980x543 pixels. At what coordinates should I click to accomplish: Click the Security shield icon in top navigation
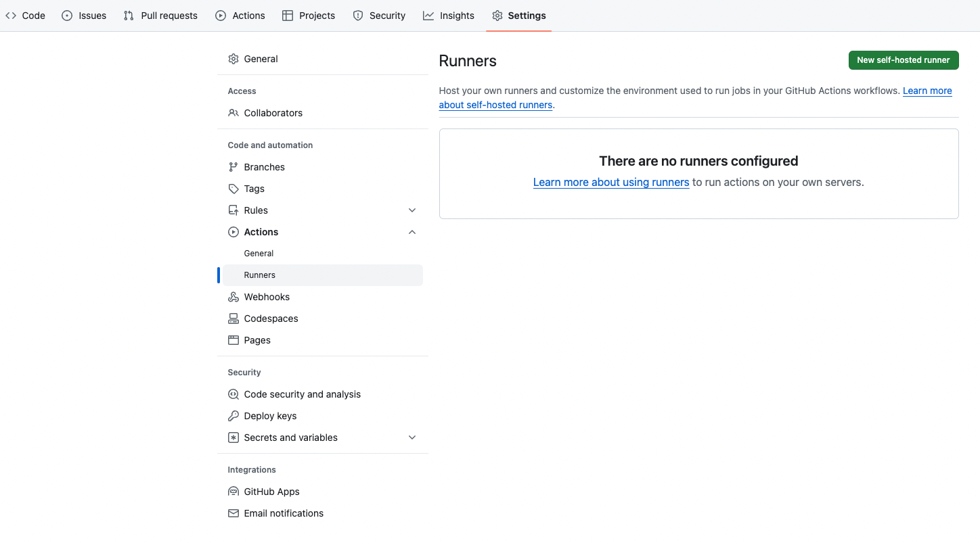tap(358, 16)
